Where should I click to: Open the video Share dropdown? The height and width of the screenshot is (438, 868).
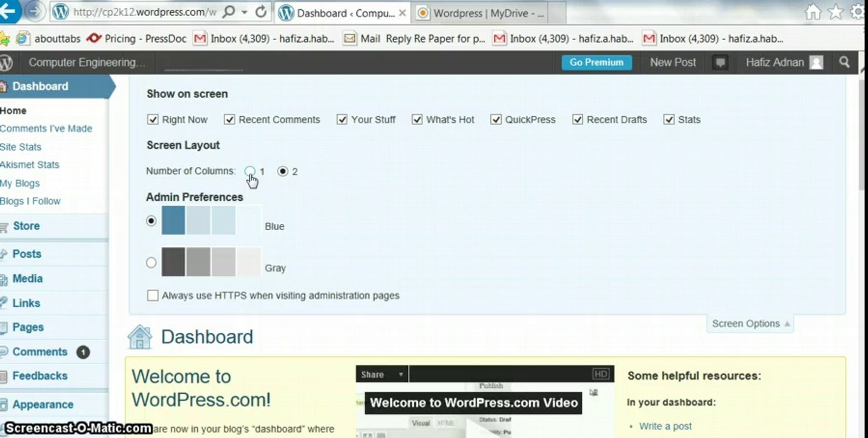point(382,375)
